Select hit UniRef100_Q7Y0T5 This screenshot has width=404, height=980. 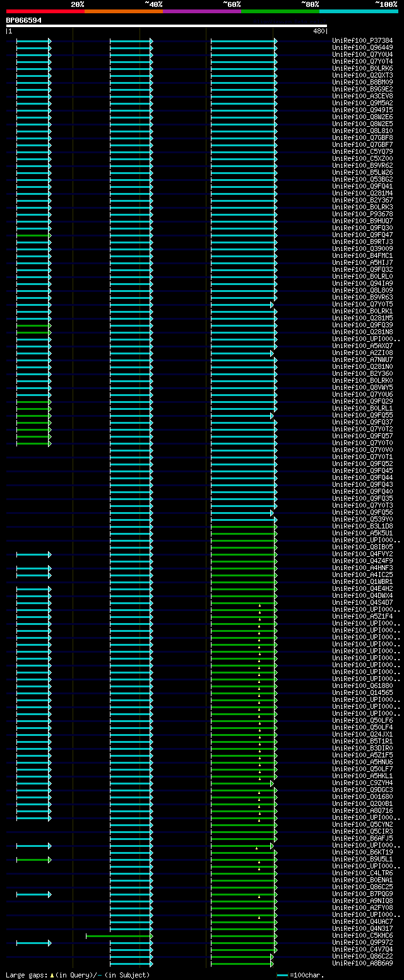click(362, 304)
